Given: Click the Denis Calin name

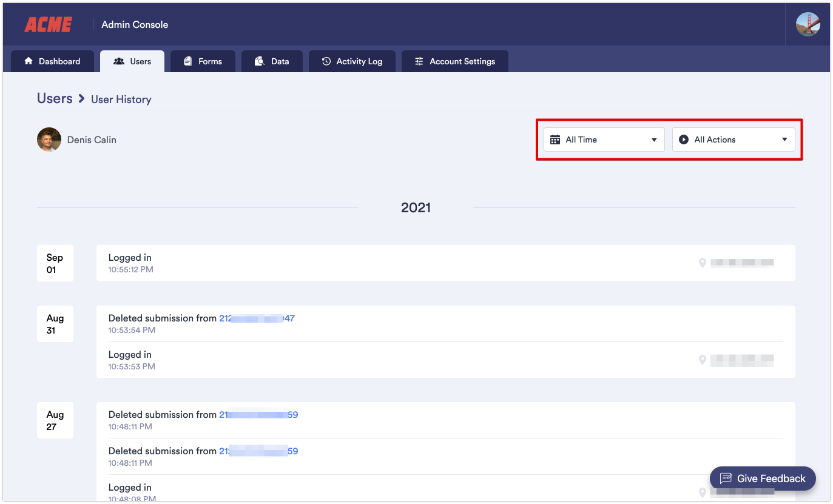Looking at the screenshot, I should [92, 139].
